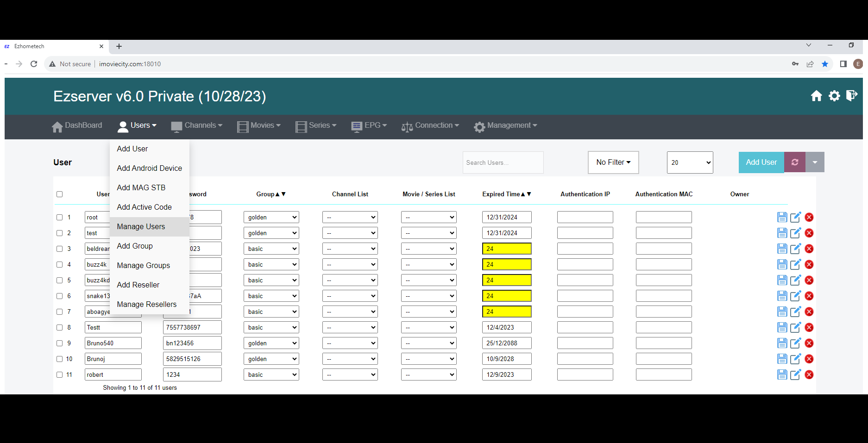Open the rows-per-page dropdown showing 20
868x443 pixels.
point(690,162)
